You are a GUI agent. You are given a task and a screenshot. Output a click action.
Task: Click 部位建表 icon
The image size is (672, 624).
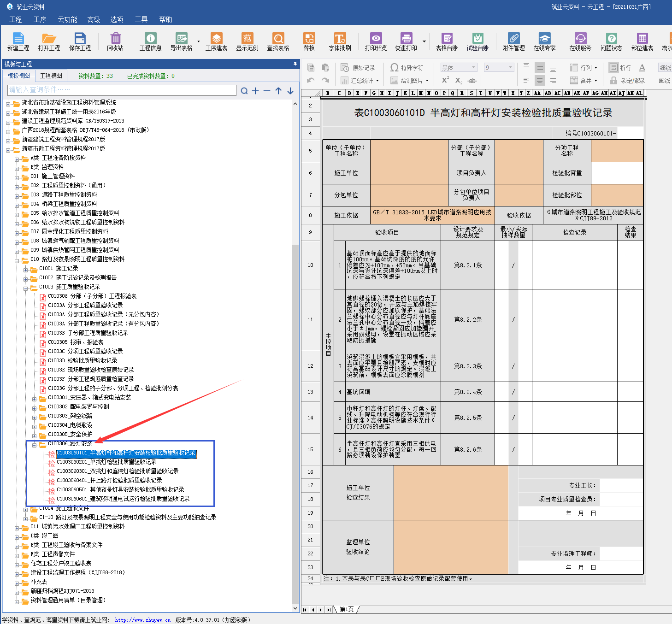(642, 41)
